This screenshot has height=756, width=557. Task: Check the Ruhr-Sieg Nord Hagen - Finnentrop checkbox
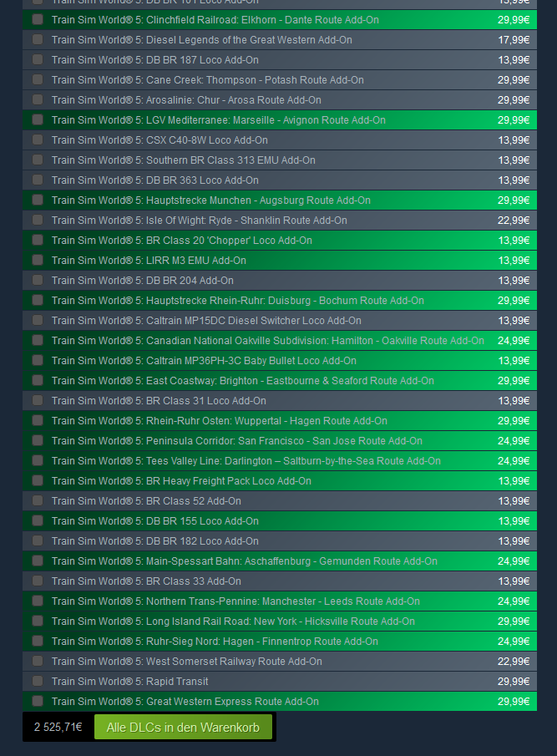38,642
